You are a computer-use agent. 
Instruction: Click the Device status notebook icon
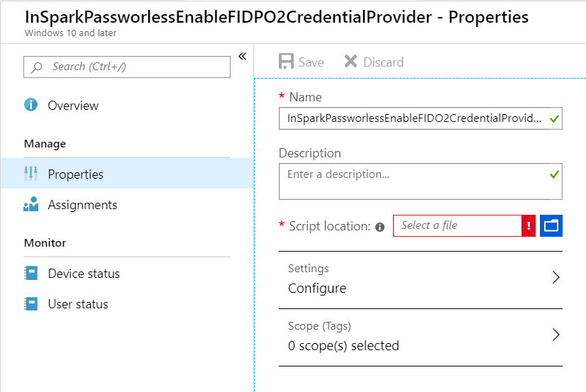31,274
